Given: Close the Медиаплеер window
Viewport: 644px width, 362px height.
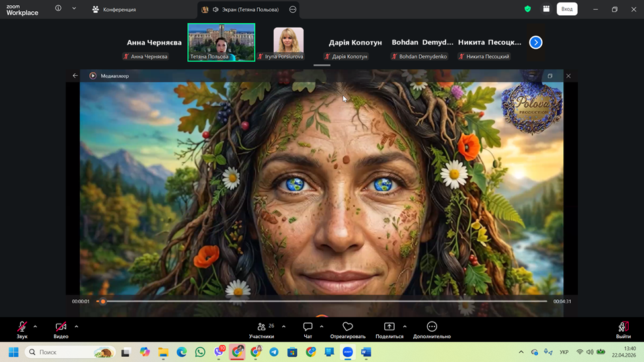Looking at the screenshot, I should pos(569,76).
